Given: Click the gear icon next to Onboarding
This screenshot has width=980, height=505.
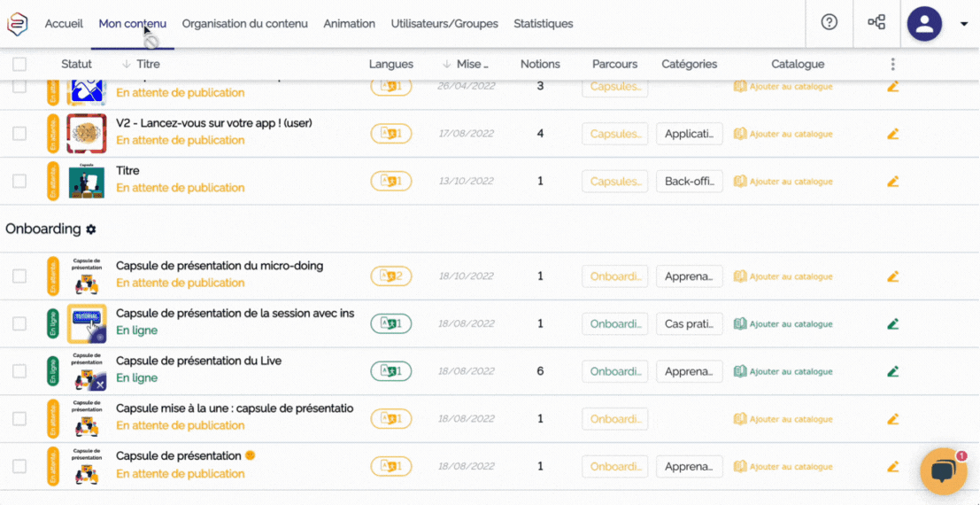Looking at the screenshot, I should tap(90, 229).
